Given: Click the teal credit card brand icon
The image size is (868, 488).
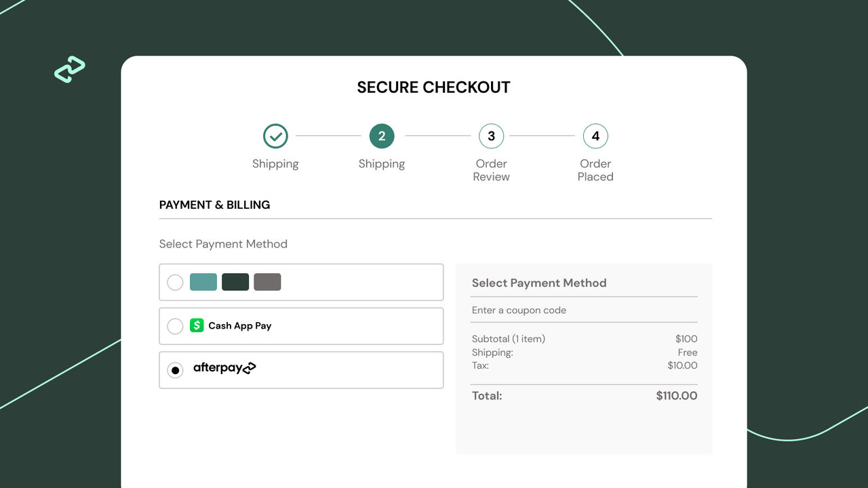Looking at the screenshot, I should [203, 281].
